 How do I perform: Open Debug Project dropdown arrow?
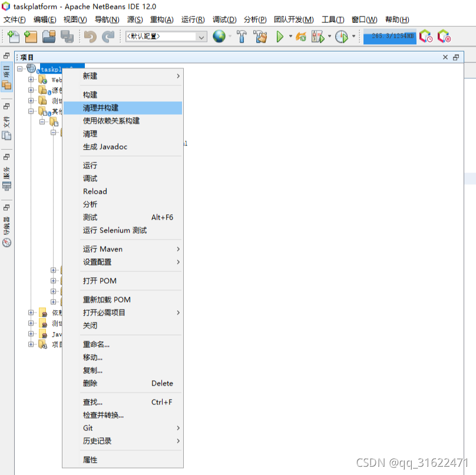[330, 36]
